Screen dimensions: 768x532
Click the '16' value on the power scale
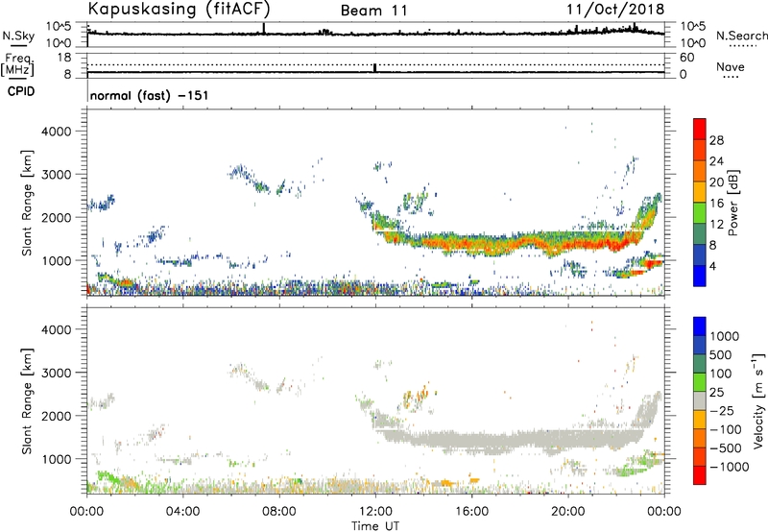pos(716,204)
